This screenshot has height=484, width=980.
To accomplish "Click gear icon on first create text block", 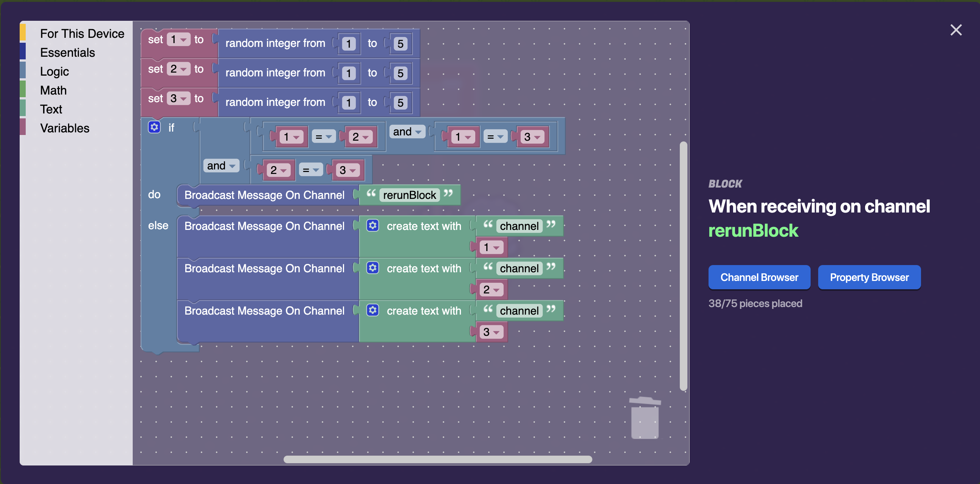I will [x=372, y=226].
